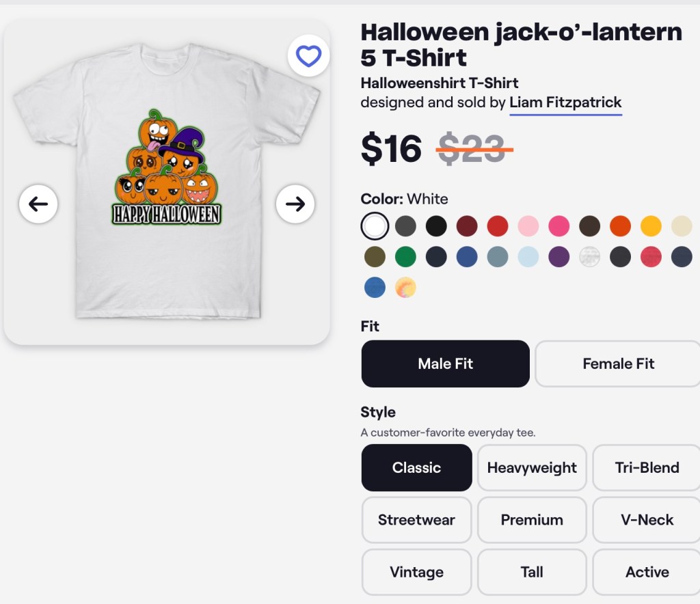
Task: Select the tie-dye color swatch
Action: (405, 288)
